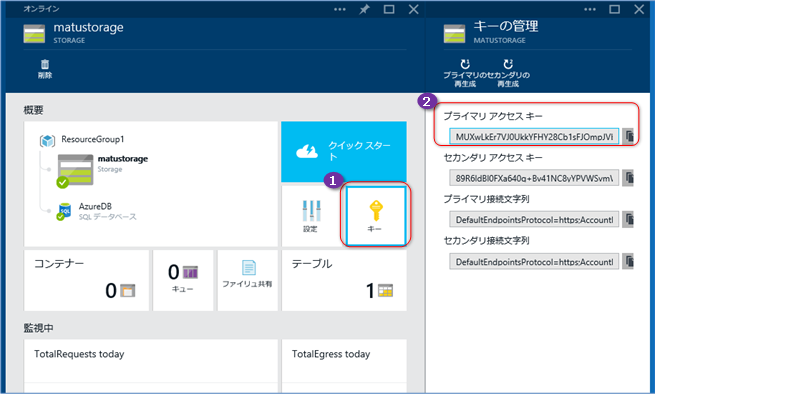Close the matustorage blade
The height and width of the screenshot is (394, 800).
tap(414, 9)
